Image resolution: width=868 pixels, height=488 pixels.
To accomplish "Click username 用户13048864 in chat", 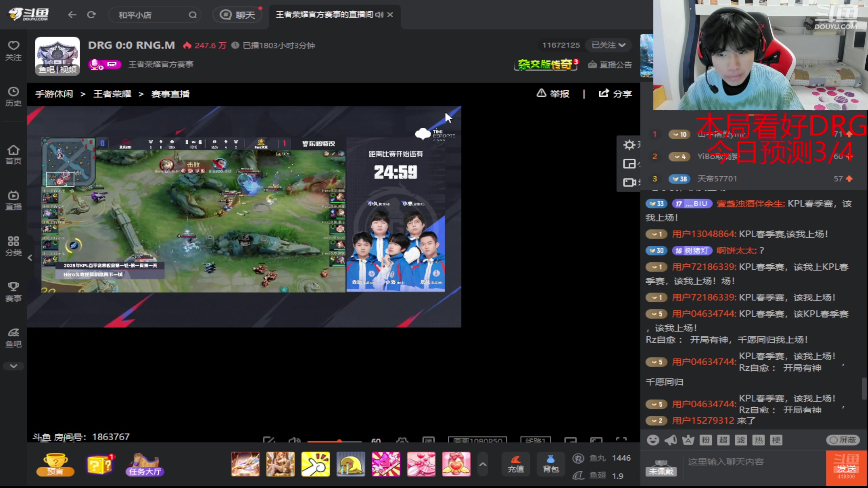I will point(704,234).
